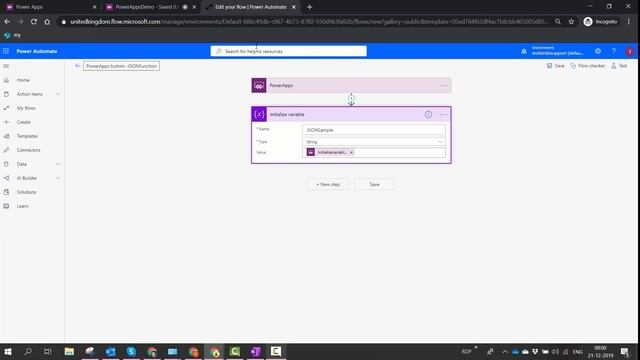Open Solutions in sidebar
Viewport: 640px width, 360px height.
27,192
